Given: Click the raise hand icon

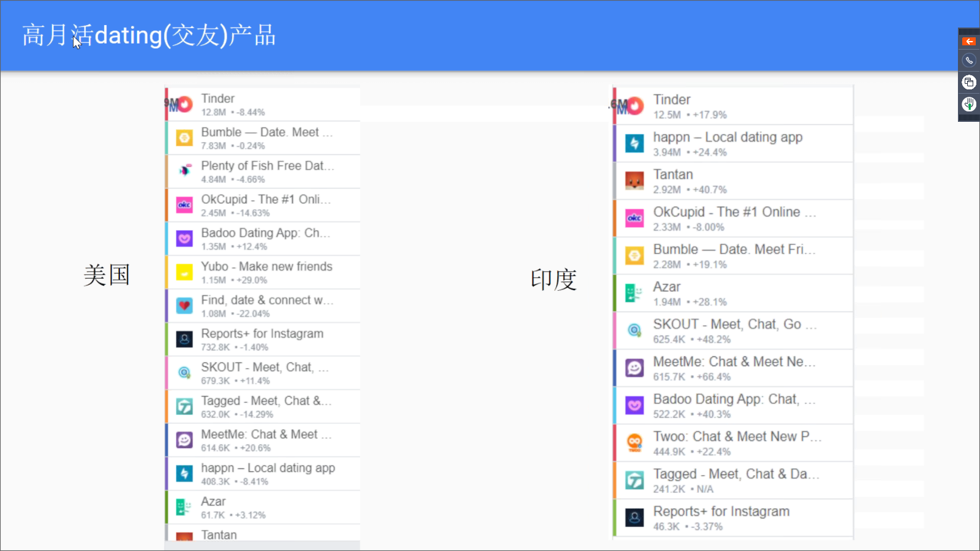Looking at the screenshot, I should [x=968, y=103].
